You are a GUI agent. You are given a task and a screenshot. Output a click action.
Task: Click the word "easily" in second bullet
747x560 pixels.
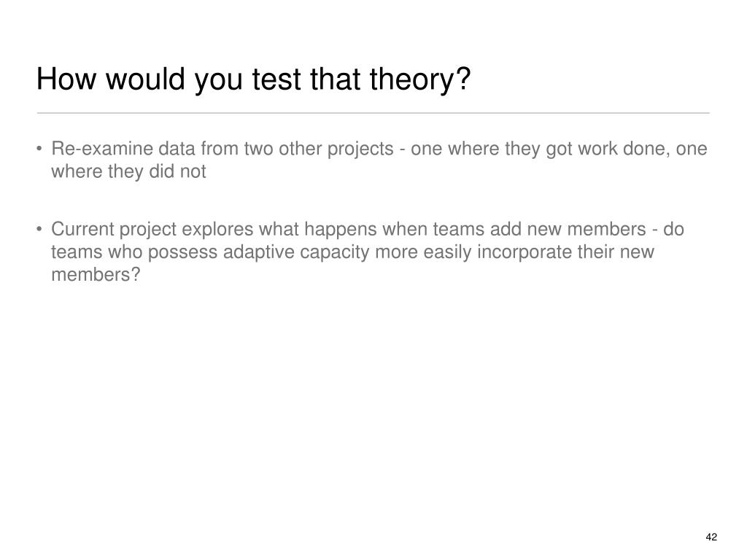pos(448,252)
